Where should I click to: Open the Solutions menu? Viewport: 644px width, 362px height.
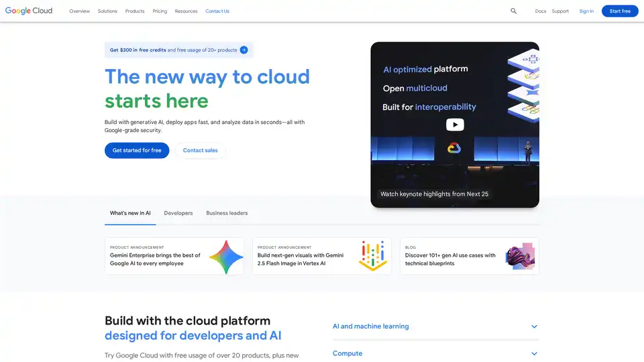tap(107, 11)
